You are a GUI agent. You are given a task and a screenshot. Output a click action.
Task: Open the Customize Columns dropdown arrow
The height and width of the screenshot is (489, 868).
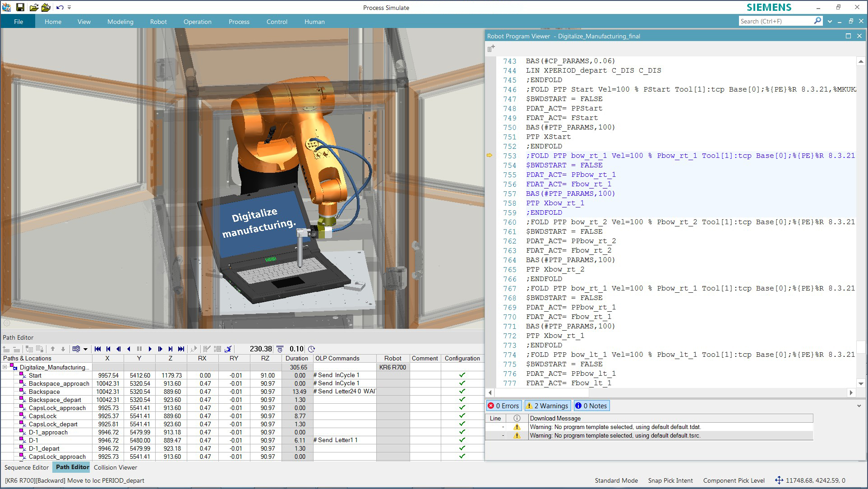click(86, 349)
